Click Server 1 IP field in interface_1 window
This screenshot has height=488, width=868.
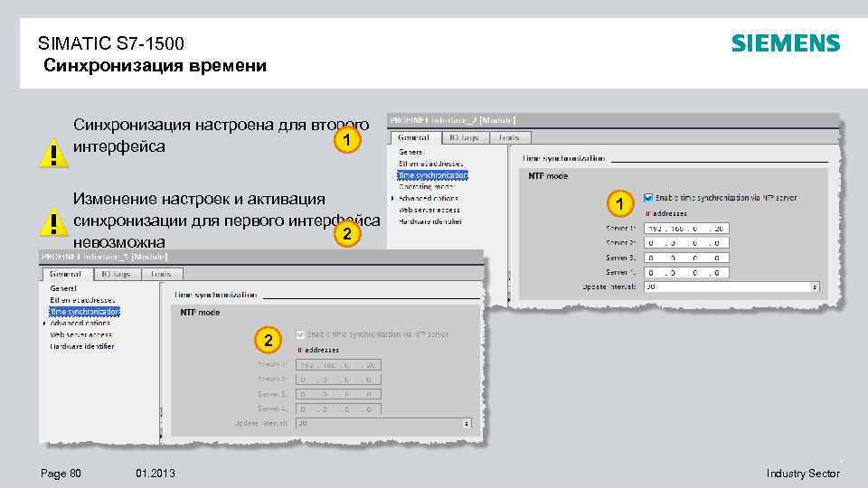(x=338, y=364)
